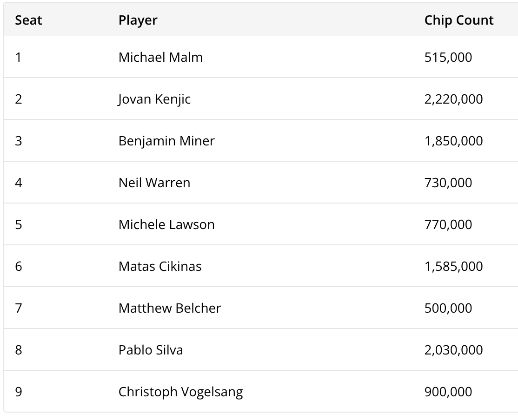
Task: Click the Seat column header
Action: click(x=28, y=20)
